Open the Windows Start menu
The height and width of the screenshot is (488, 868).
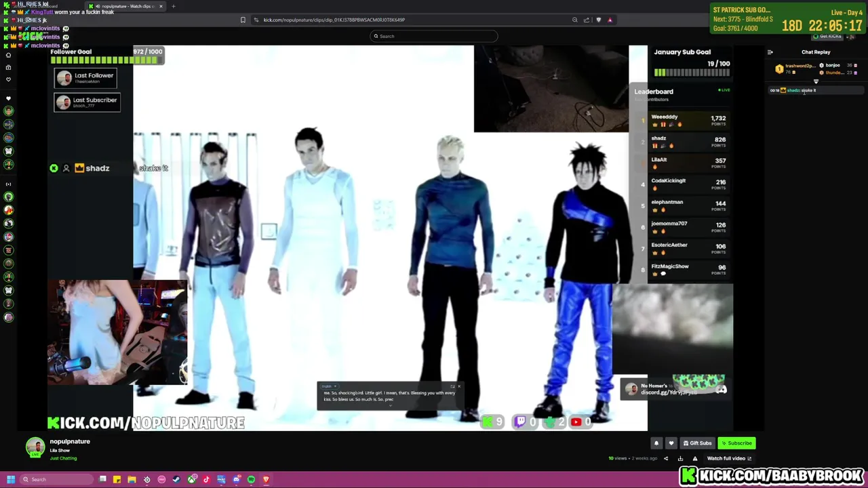coord(11,479)
